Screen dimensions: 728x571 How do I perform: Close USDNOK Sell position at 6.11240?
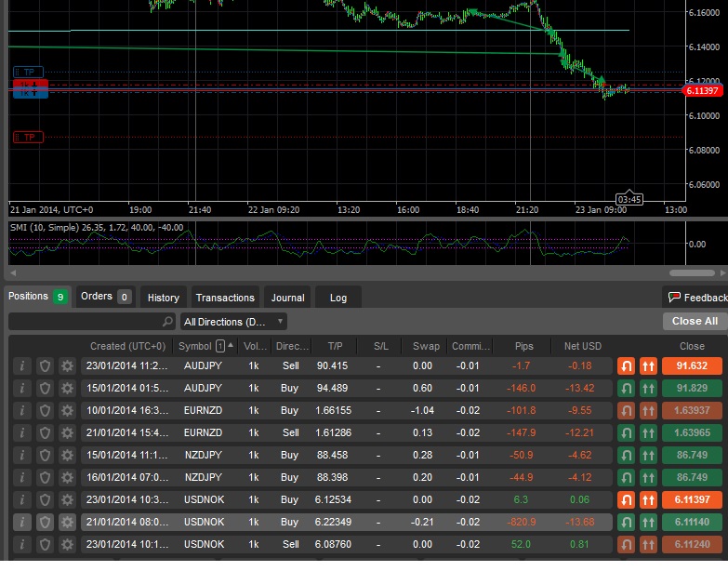point(692,544)
